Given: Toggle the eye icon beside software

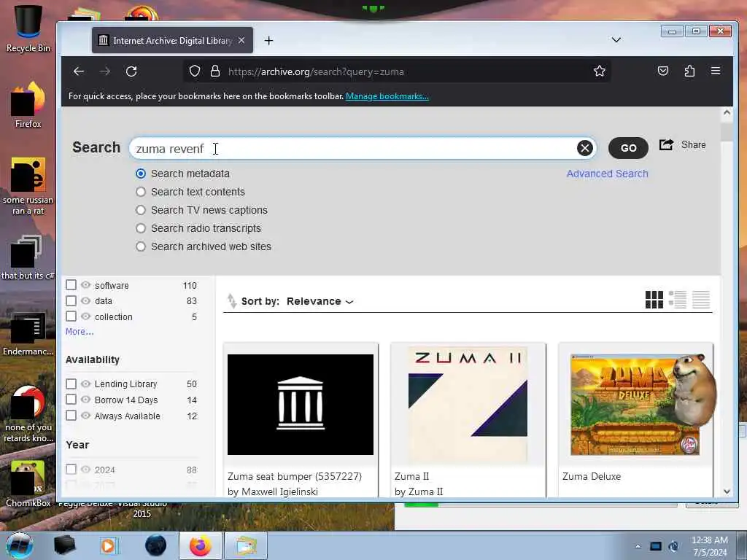Looking at the screenshot, I should coord(86,285).
